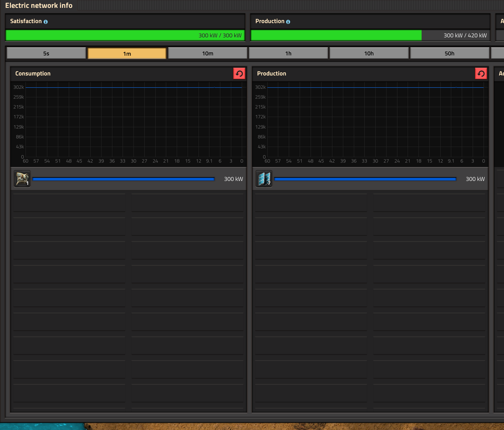504x430 pixels.
Task: Switch to the 5s timeframe tab
Action: tap(46, 53)
